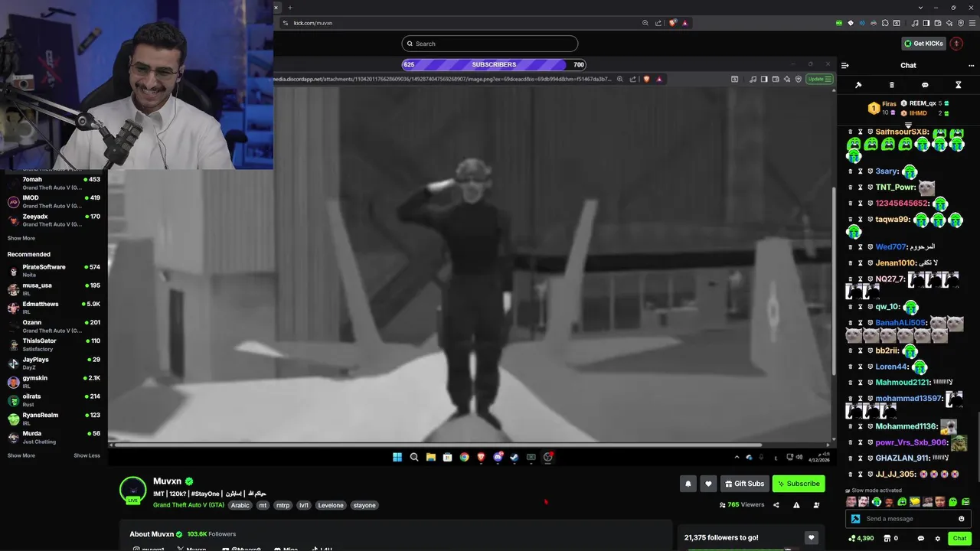Image resolution: width=980 pixels, height=551 pixels.
Task: Timeout TNT_Powr using the hourglass icon
Action: tap(861, 187)
